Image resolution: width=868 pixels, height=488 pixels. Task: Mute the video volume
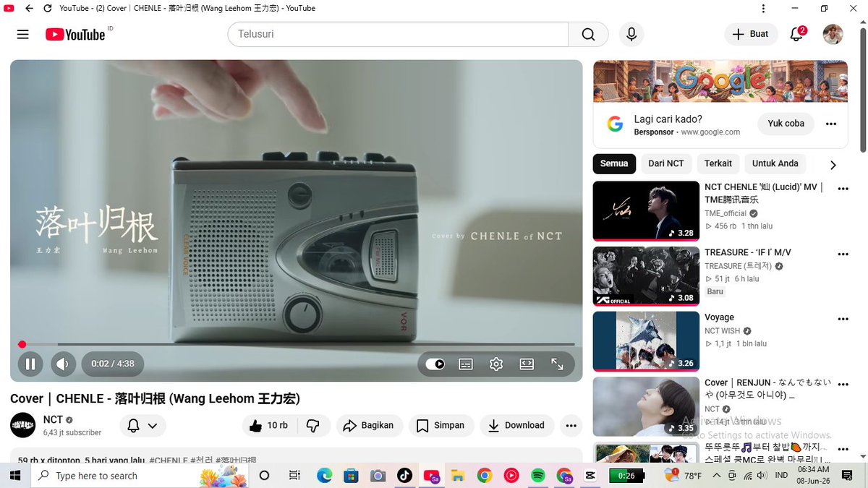[63, 364]
